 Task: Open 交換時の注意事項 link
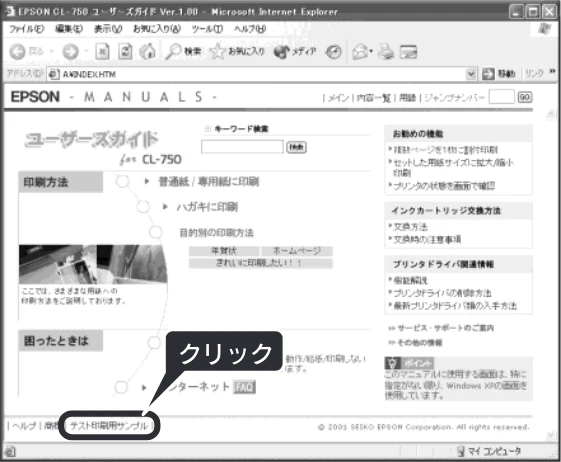[427, 239]
